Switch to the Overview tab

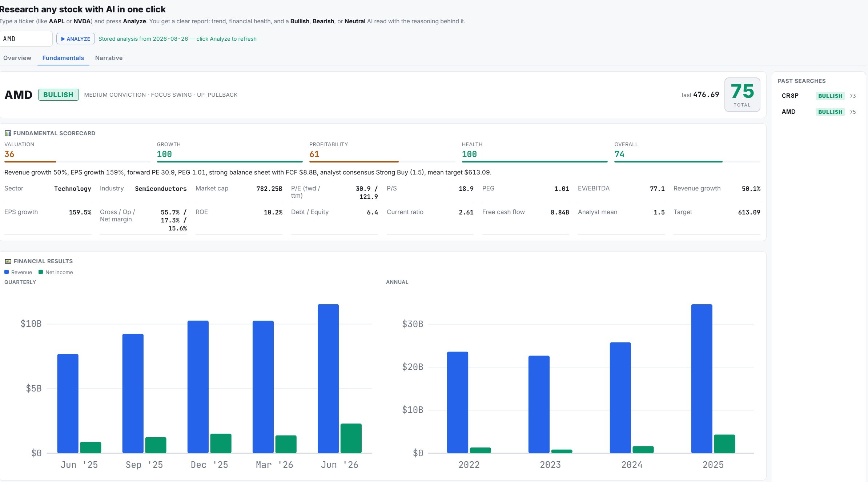17,58
